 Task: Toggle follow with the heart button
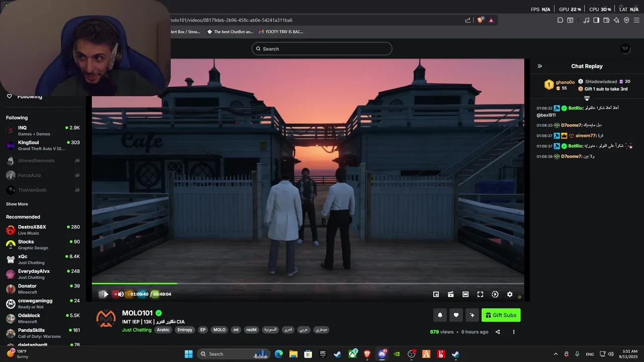pos(456,315)
